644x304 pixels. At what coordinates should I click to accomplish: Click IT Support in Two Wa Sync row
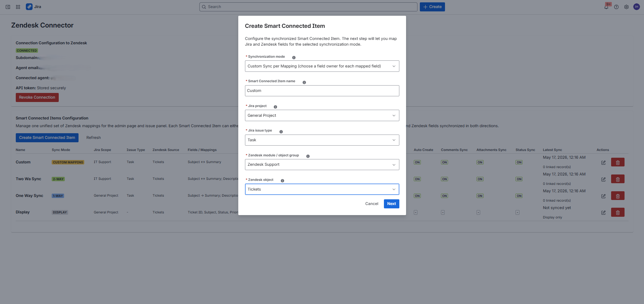coord(102,179)
